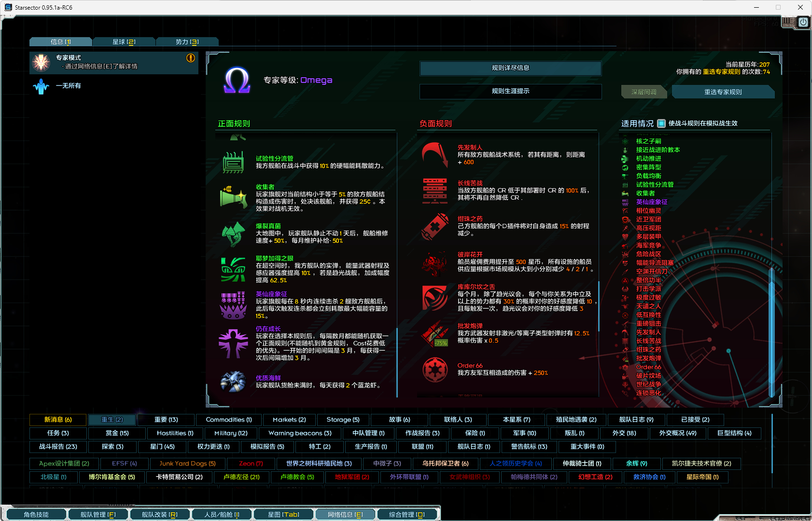The width and height of the screenshot is (812, 521).
Task: Click the 试验性分流管 rule icon
Action: click(x=233, y=162)
